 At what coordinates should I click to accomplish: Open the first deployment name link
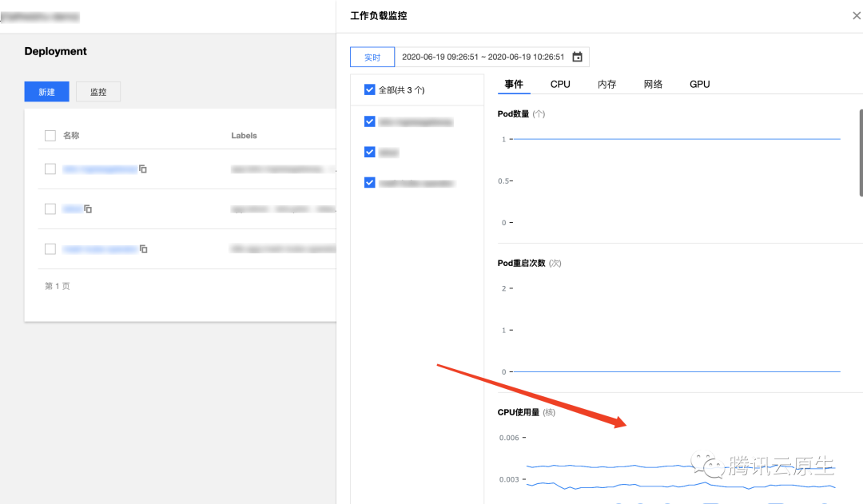click(x=100, y=169)
